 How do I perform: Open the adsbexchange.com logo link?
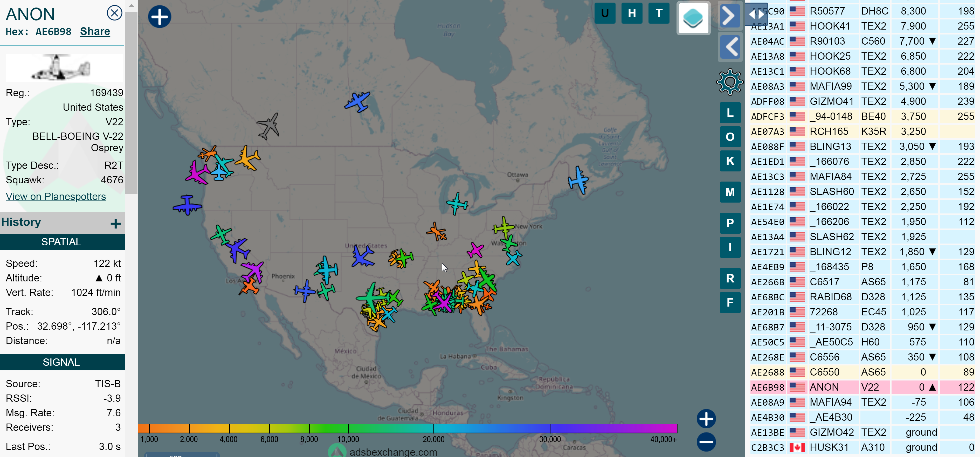click(383, 451)
